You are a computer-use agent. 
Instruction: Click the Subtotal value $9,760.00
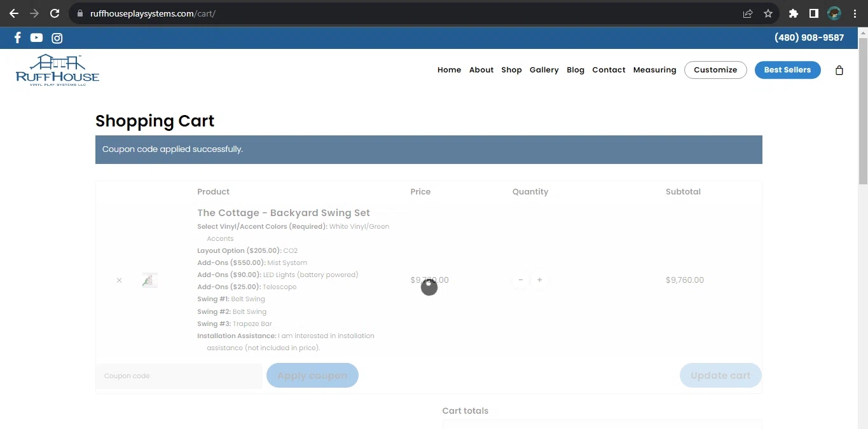[x=685, y=280]
